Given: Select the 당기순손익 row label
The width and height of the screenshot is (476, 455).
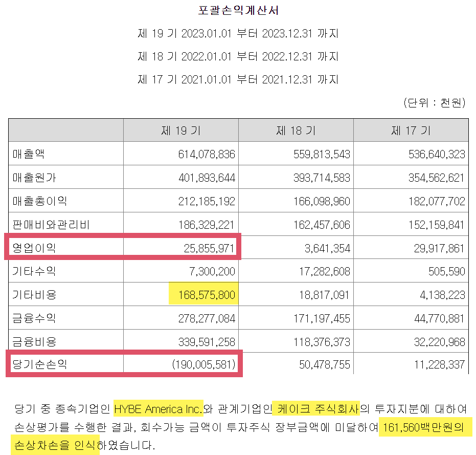Looking at the screenshot, I should click(x=40, y=364).
